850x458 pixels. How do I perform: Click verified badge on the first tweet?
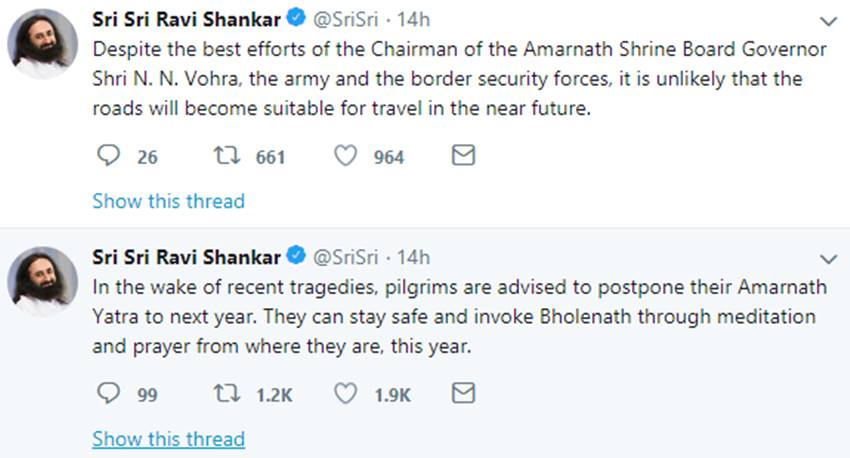pos(297,19)
